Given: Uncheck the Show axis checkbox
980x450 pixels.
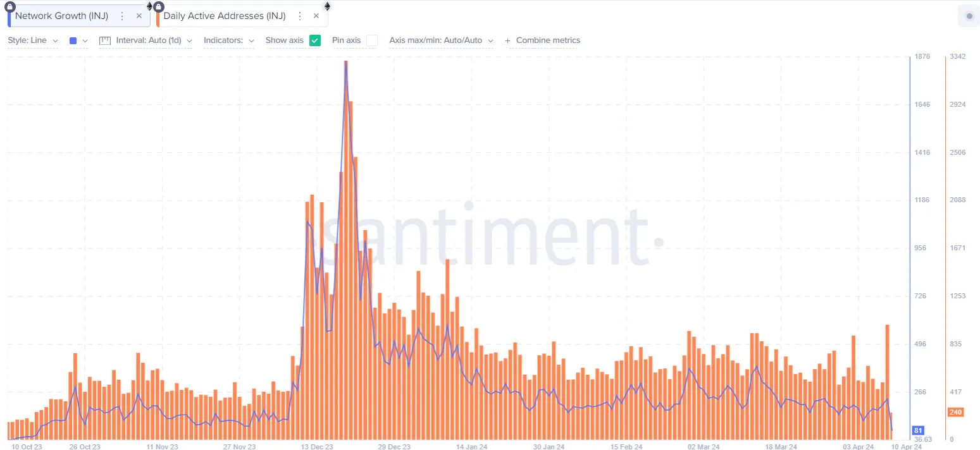Looking at the screenshot, I should pos(315,40).
